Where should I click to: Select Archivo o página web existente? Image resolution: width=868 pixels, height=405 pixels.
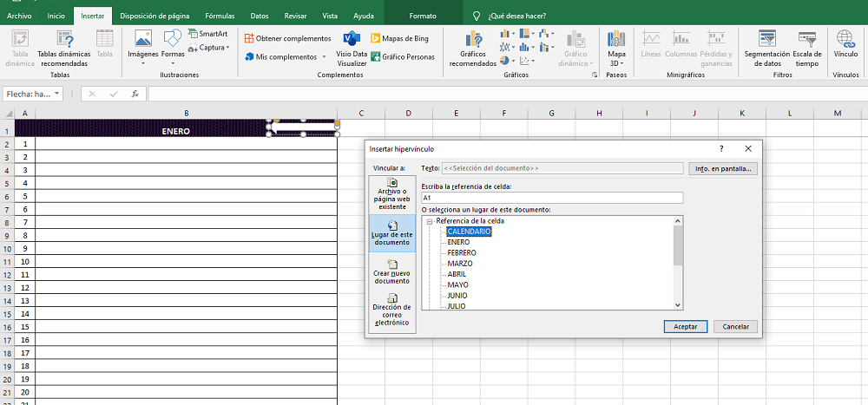tap(392, 194)
